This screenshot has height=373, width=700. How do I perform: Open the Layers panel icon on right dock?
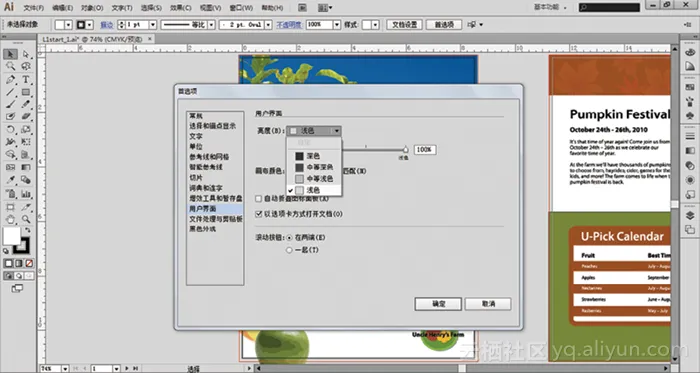pyautogui.click(x=690, y=216)
